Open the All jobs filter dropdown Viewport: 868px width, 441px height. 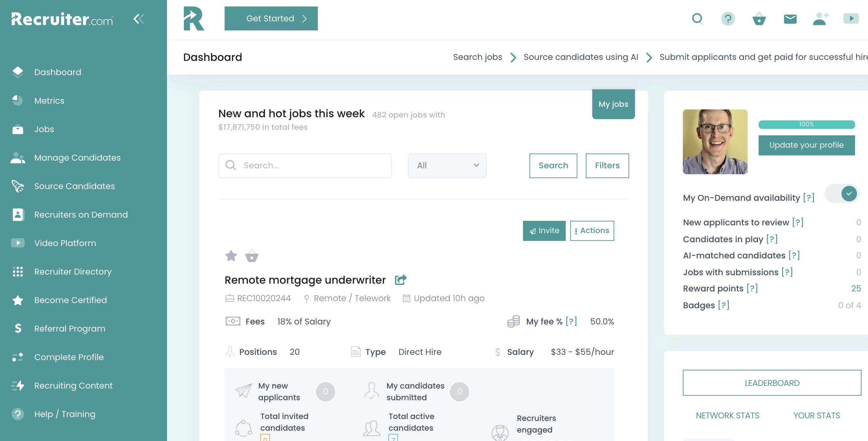[447, 165]
